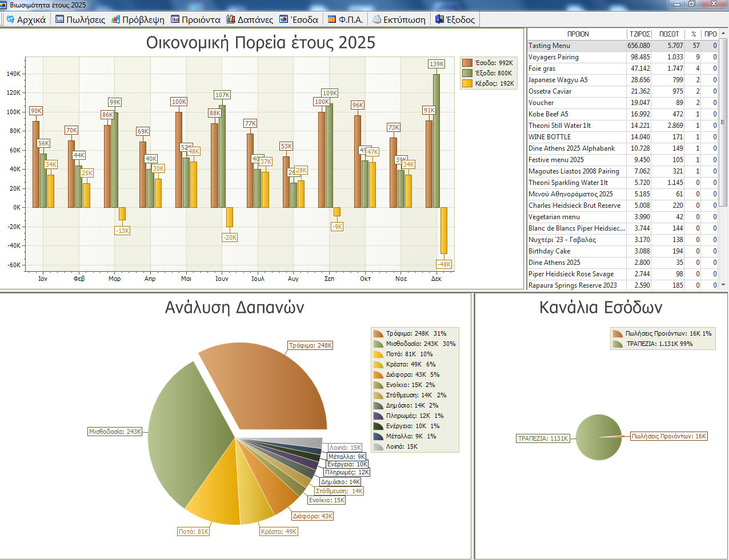This screenshot has height=560, width=729.
Task: Click the Εκτύπωση printer icon
Action: coord(376,19)
